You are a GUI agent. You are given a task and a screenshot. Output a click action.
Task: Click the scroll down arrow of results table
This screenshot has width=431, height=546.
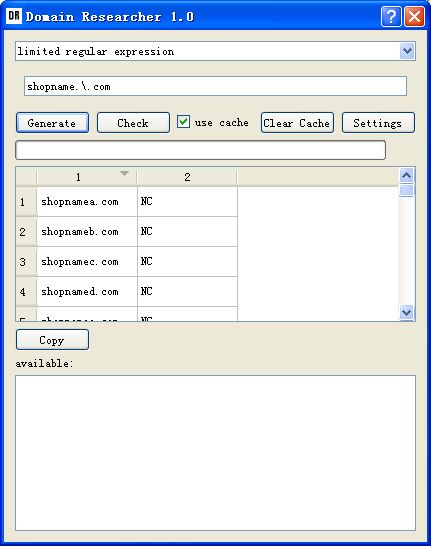click(407, 312)
